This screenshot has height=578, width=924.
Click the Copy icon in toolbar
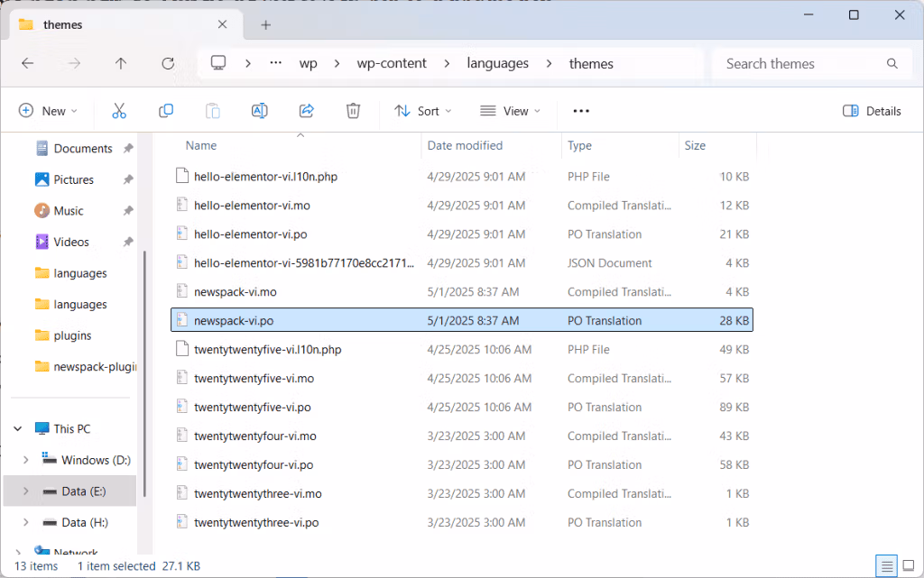(x=166, y=111)
